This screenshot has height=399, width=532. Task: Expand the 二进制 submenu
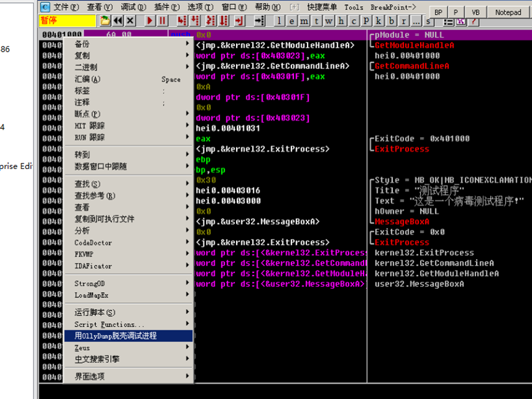[129, 67]
